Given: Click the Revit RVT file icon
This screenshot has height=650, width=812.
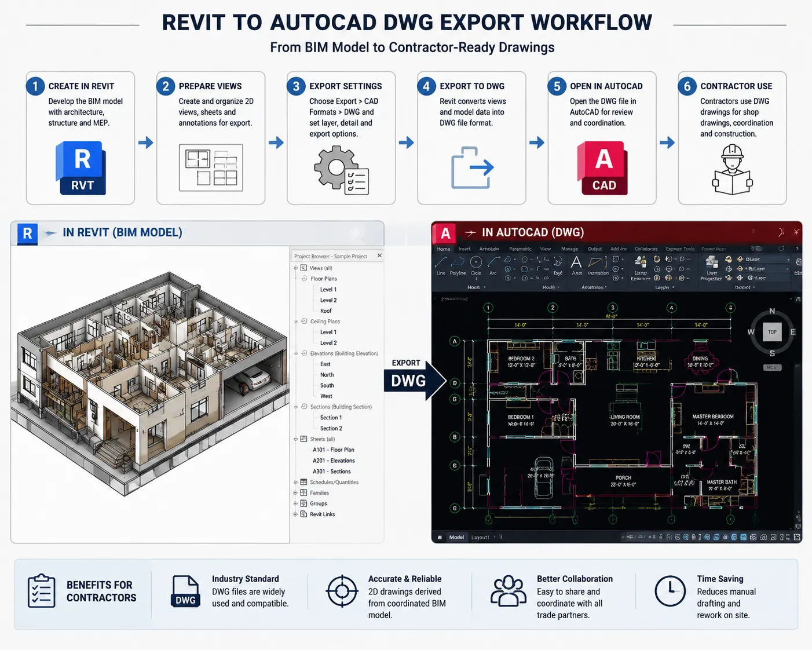Looking at the screenshot, I should [x=81, y=167].
